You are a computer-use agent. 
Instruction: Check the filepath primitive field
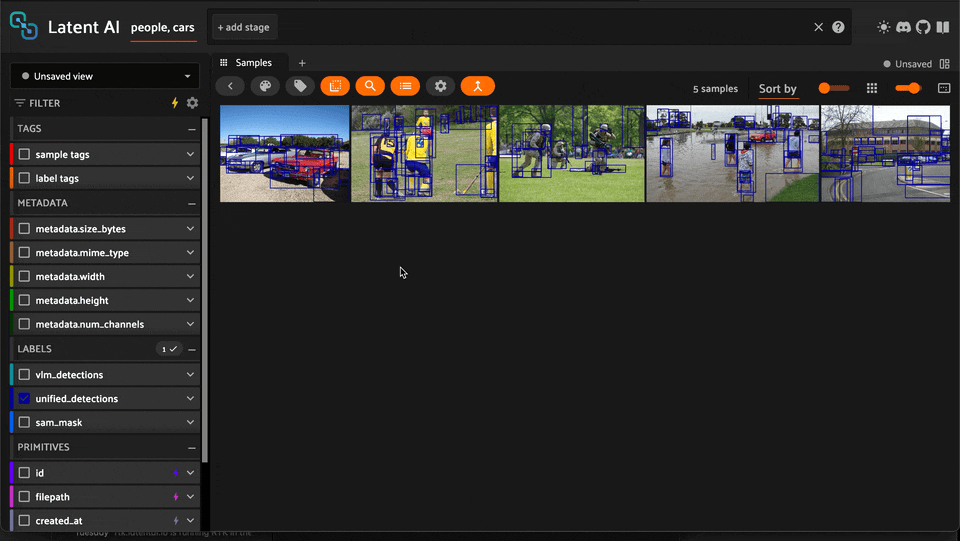click(x=24, y=496)
